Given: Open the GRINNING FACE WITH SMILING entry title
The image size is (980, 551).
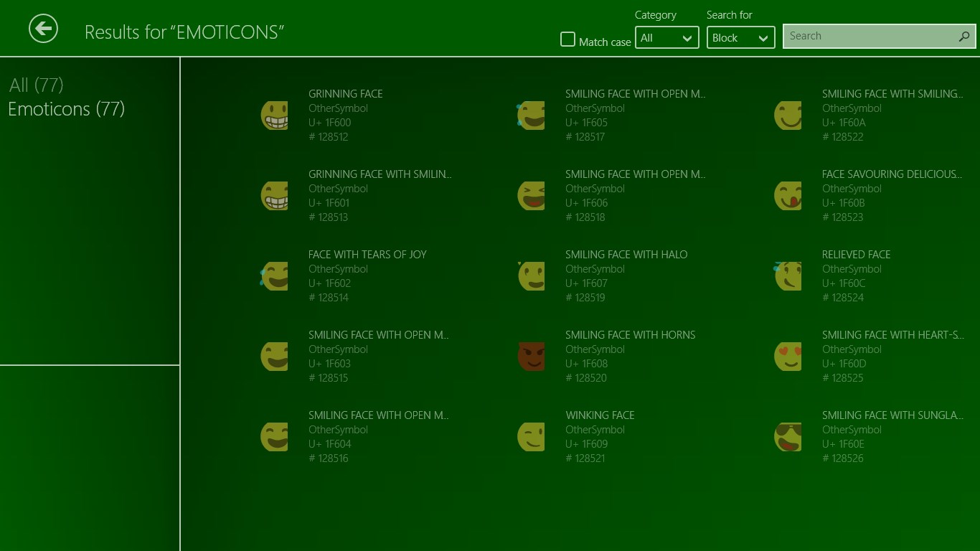Looking at the screenshot, I should click(x=380, y=174).
